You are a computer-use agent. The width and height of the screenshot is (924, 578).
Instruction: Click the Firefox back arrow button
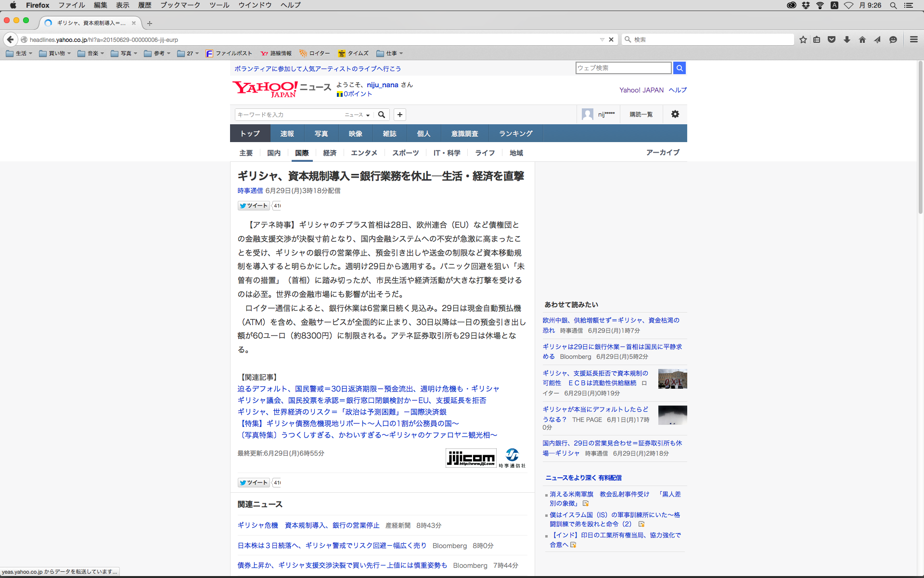click(10, 39)
